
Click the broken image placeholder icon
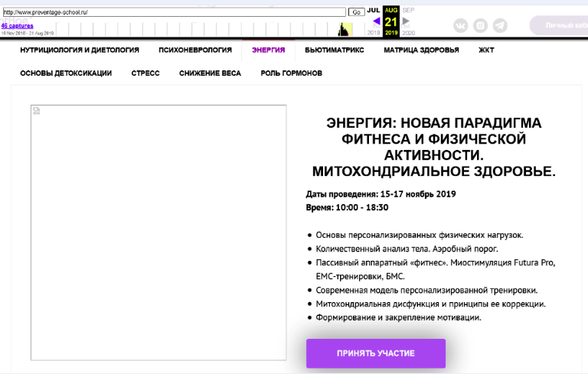click(36, 111)
